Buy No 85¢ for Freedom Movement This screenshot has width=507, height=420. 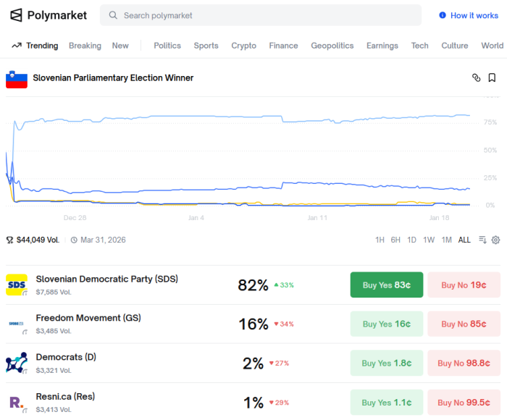coord(464,324)
